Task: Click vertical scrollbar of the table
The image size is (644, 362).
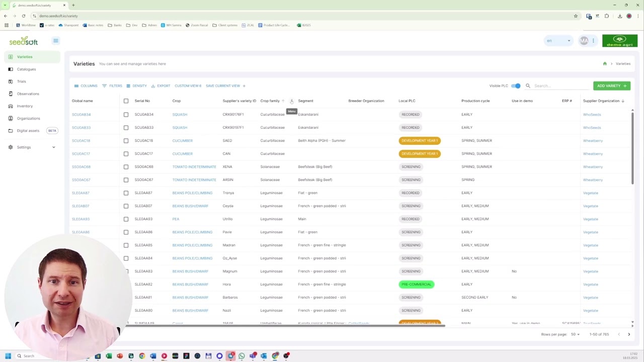Action: click(x=632, y=148)
